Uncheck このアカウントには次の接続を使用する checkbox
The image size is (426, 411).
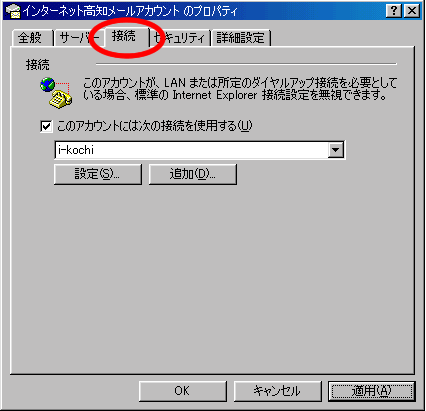point(46,126)
